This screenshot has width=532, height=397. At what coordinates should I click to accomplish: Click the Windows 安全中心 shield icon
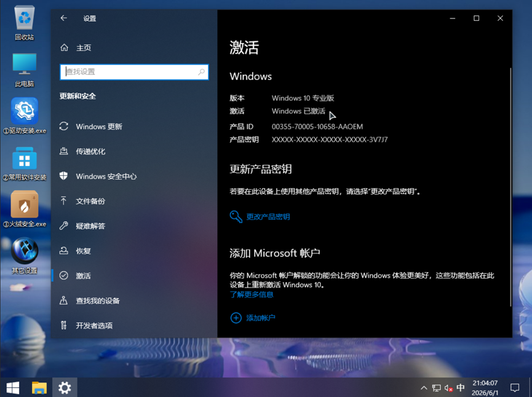point(64,176)
